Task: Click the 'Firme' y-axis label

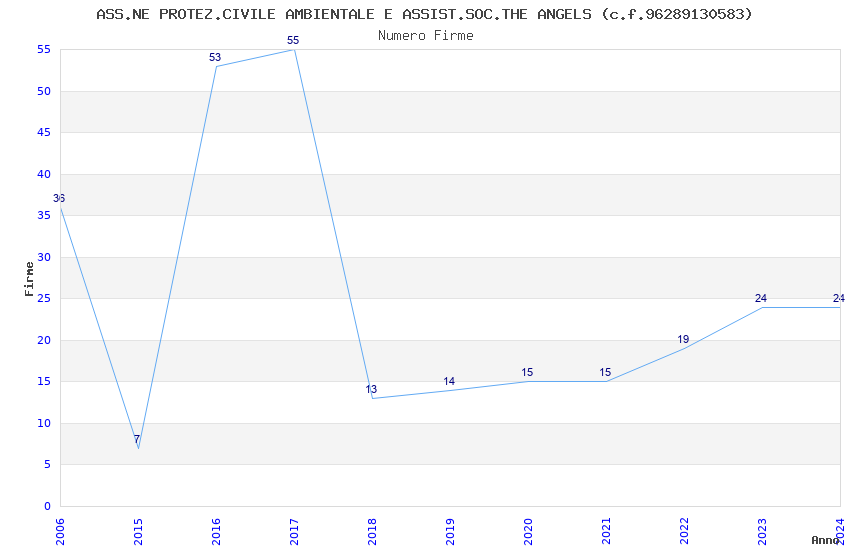Action: [29, 279]
